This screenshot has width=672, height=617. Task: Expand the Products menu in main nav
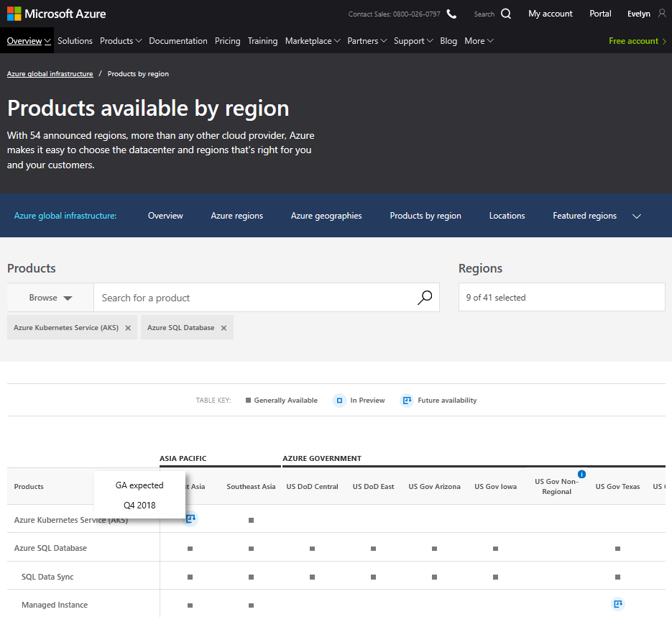(x=121, y=41)
